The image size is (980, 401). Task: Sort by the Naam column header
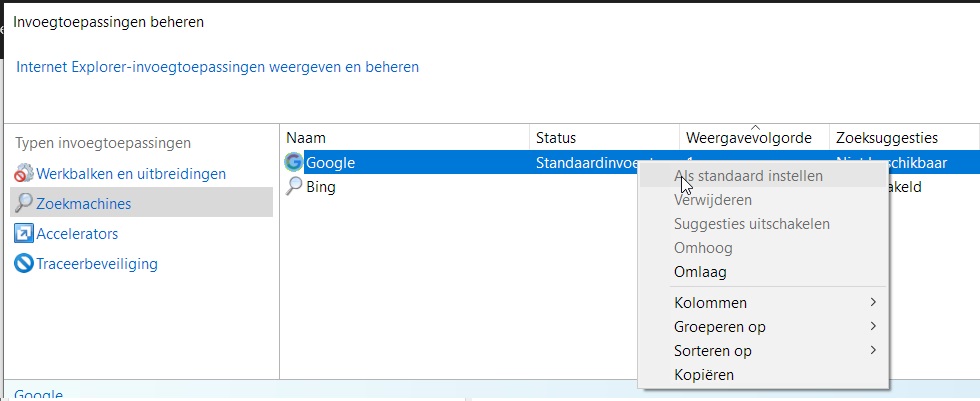pyautogui.click(x=306, y=137)
